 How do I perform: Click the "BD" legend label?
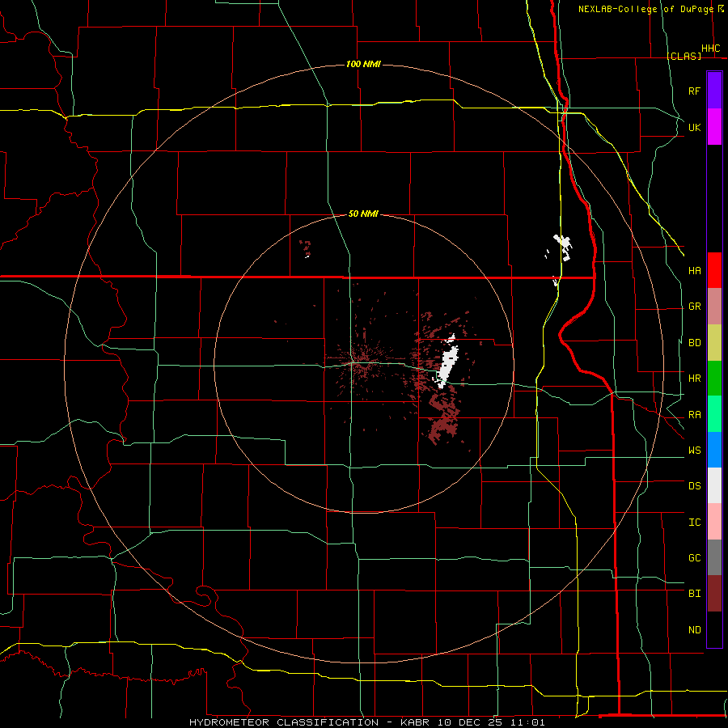click(x=695, y=343)
